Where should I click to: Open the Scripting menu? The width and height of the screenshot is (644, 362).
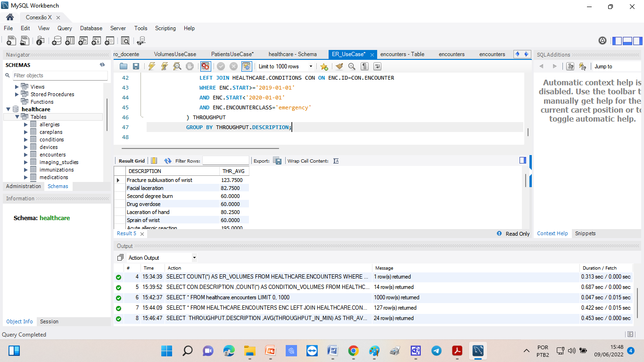[165, 28]
